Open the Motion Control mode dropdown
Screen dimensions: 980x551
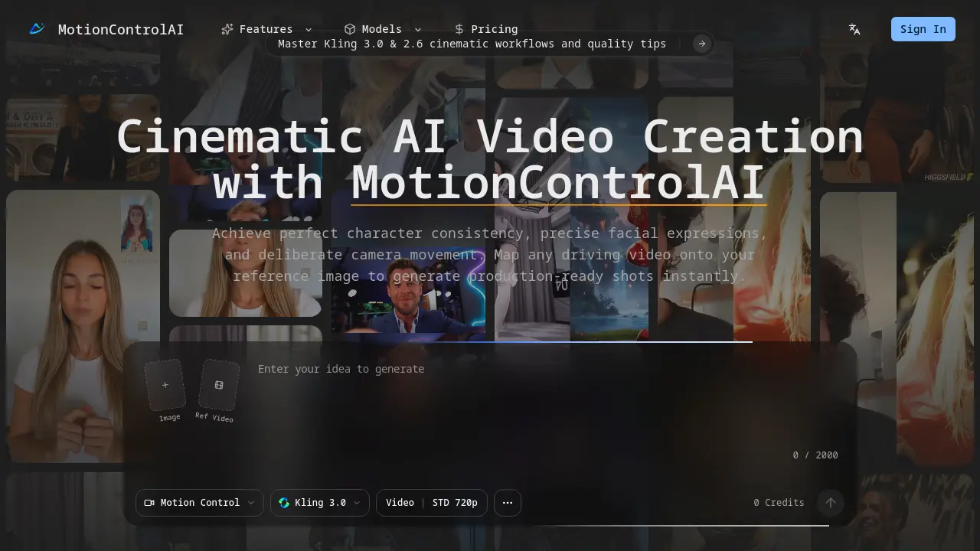click(200, 503)
